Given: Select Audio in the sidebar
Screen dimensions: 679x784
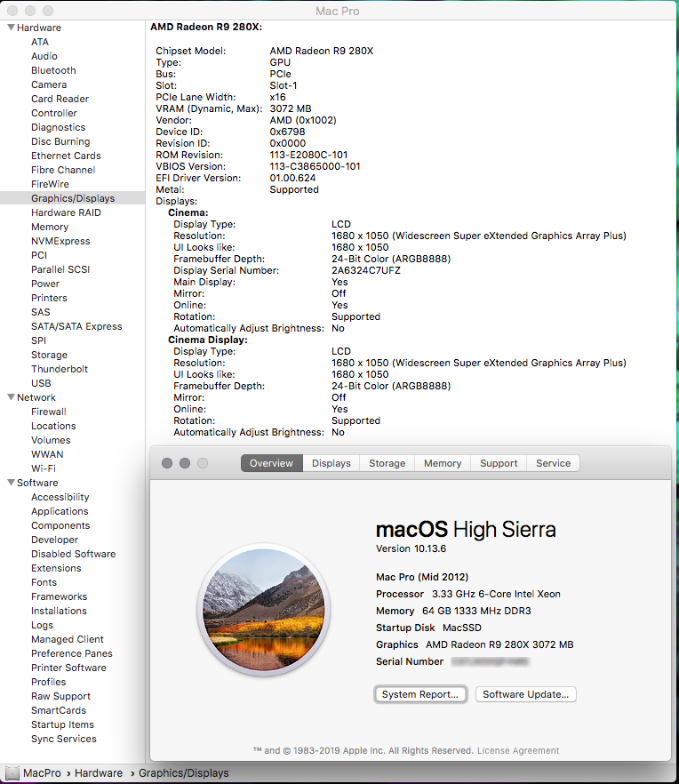Looking at the screenshot, I should point(44,56).
